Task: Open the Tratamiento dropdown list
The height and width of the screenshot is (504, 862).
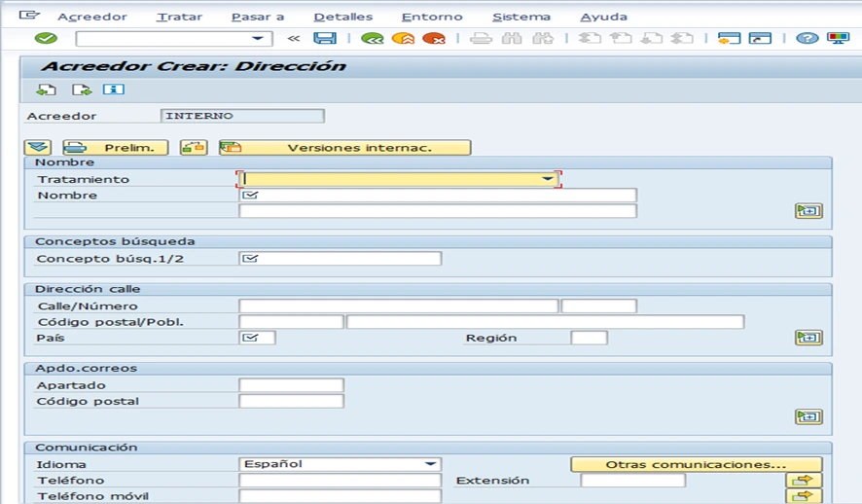Action: tap(547, 179)
